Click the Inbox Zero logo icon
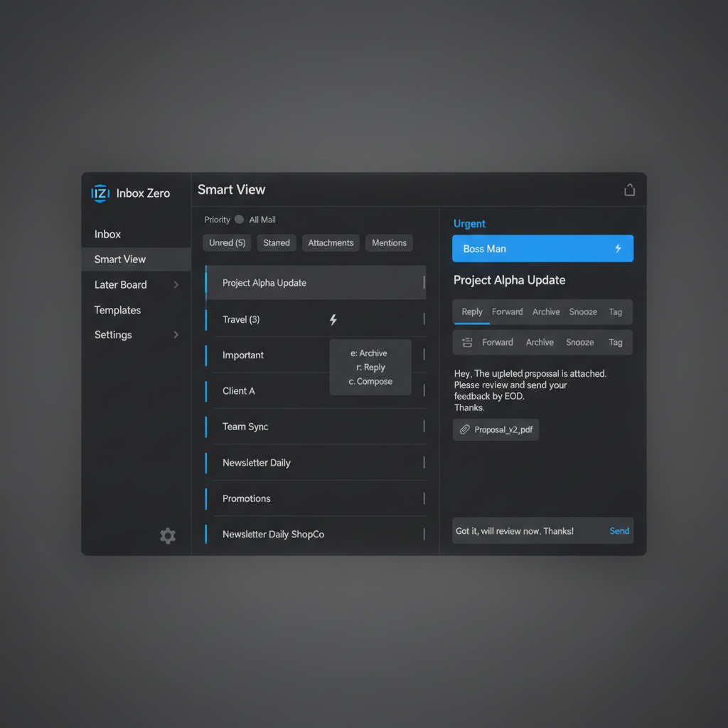Screen dimensions: 728x728 point(100,193)
